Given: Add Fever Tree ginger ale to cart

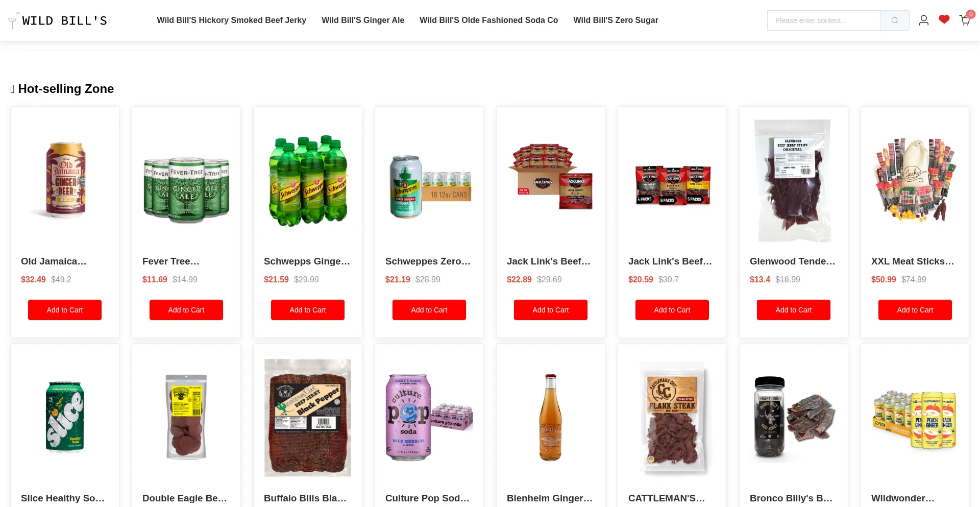Looking at the screenshot, I should (x=186, y=310).
